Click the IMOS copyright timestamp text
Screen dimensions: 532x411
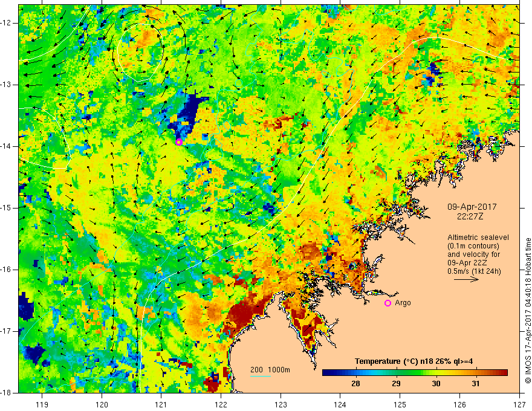point(528,311)
